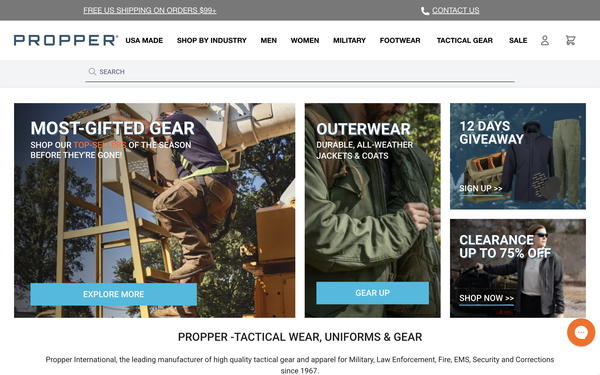Follow the free US shipping link
Viewport: 600px width, 375px height.
150,10
